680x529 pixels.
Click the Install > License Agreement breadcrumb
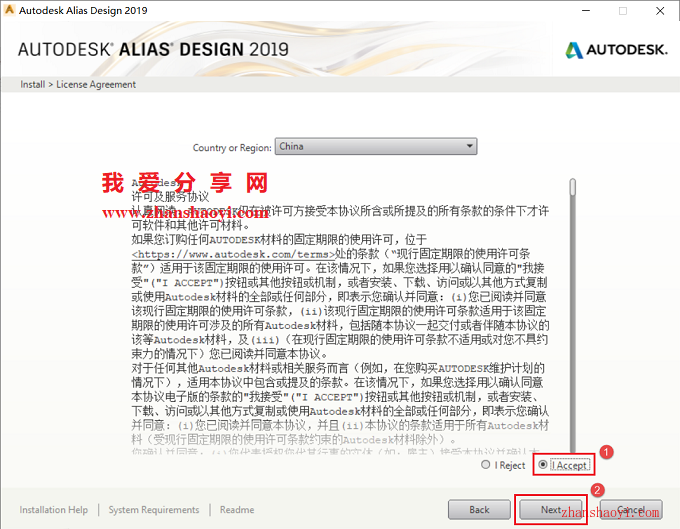(x=78, y=85)
